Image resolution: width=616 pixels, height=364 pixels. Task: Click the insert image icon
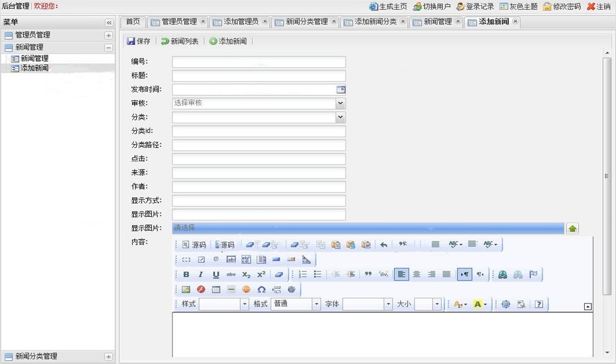point(186,290)
